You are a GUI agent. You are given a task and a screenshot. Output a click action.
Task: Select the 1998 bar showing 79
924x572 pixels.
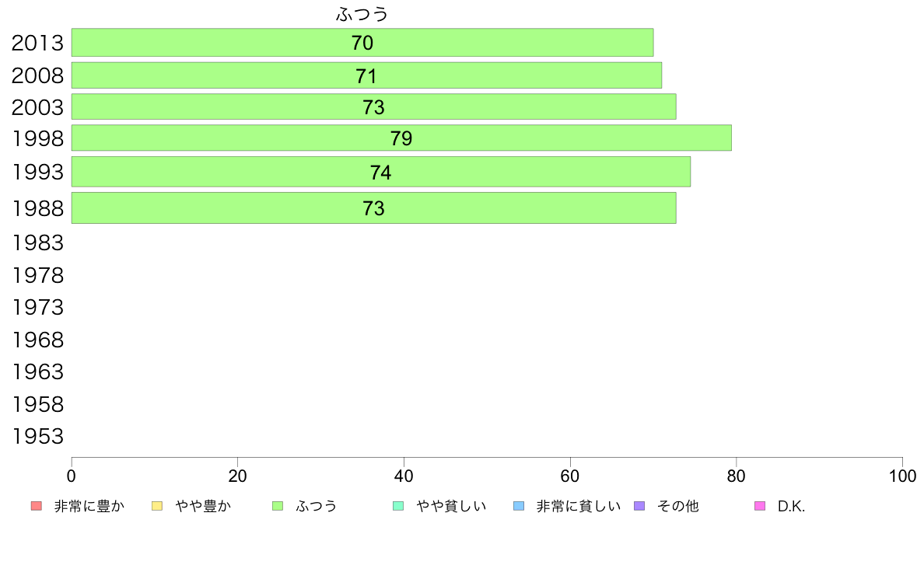tap(401, 138)
